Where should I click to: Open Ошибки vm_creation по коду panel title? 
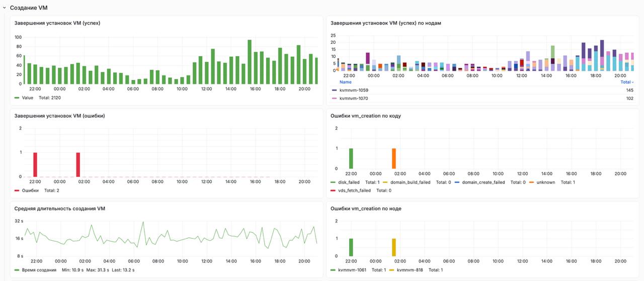(365, 116)
